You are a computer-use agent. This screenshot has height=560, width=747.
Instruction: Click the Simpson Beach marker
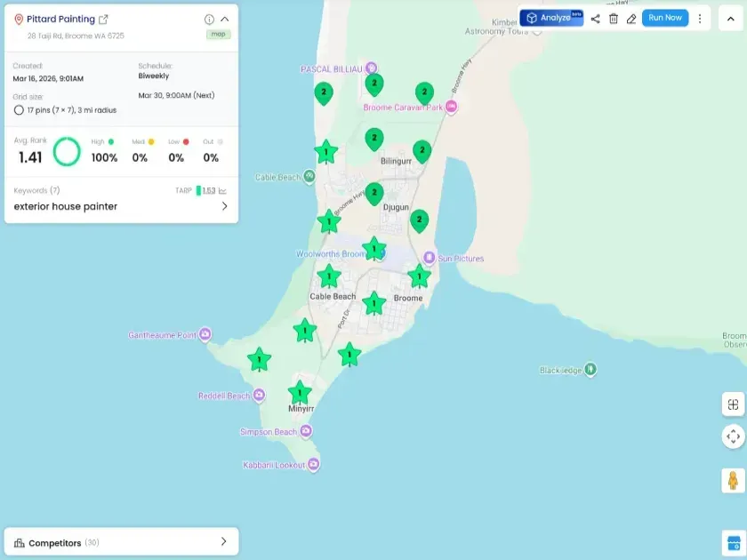306,431
